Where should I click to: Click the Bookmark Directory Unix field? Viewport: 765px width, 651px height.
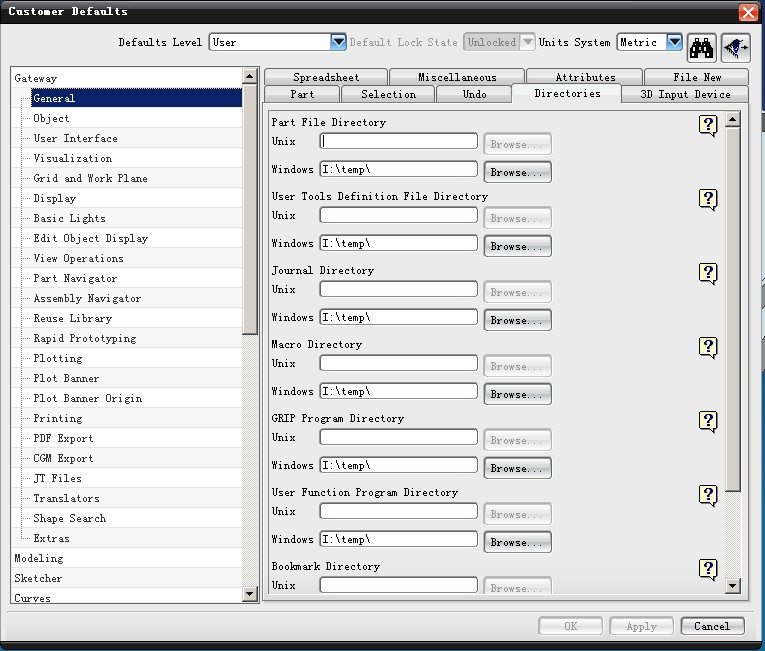tap(399, 585)
